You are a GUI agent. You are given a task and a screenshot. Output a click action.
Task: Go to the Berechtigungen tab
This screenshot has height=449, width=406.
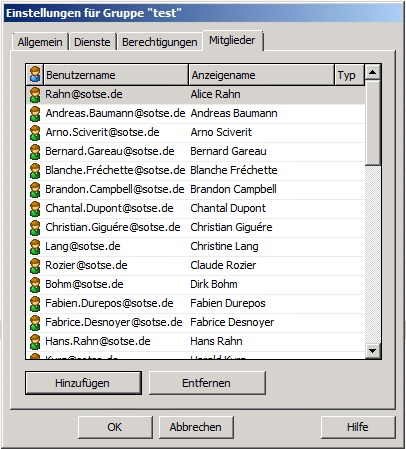point(160,42)
